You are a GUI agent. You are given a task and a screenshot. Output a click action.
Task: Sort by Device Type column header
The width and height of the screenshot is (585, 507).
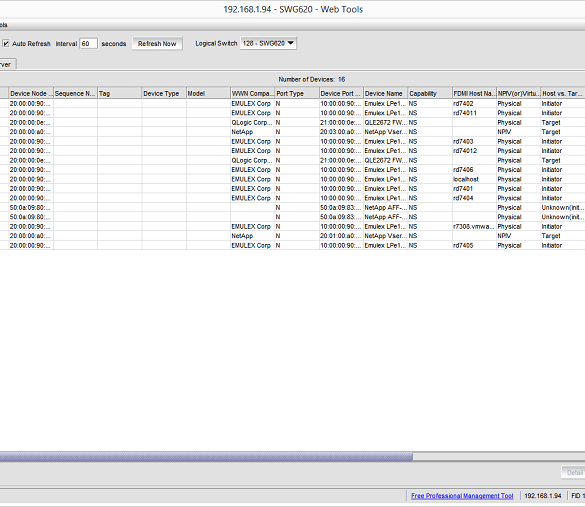click(164, 93)
